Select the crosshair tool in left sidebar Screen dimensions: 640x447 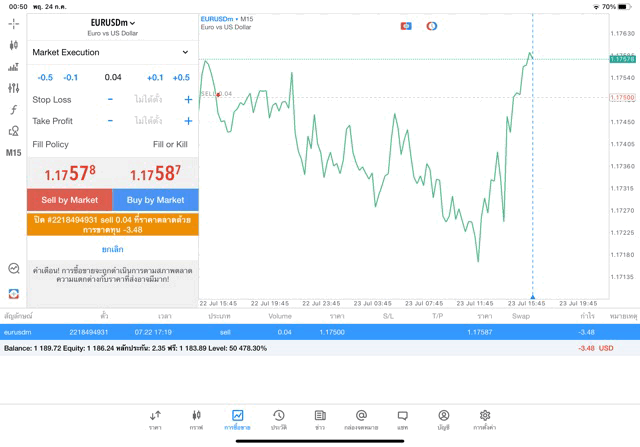click(13, 23)
